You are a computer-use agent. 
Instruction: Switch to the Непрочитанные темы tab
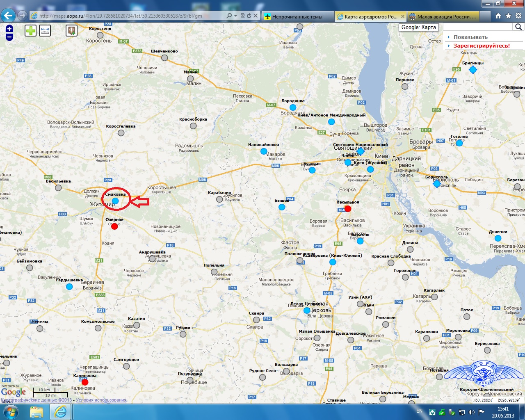[x=297, y=17]
